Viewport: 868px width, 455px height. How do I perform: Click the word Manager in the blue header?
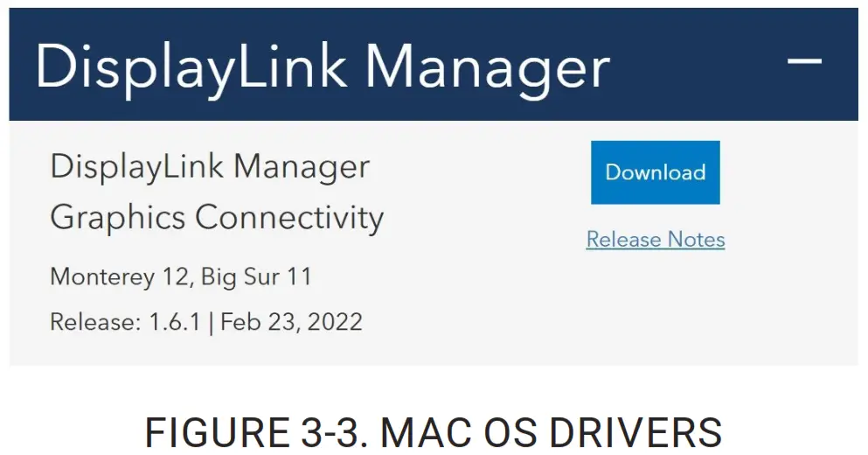point(486,66)
